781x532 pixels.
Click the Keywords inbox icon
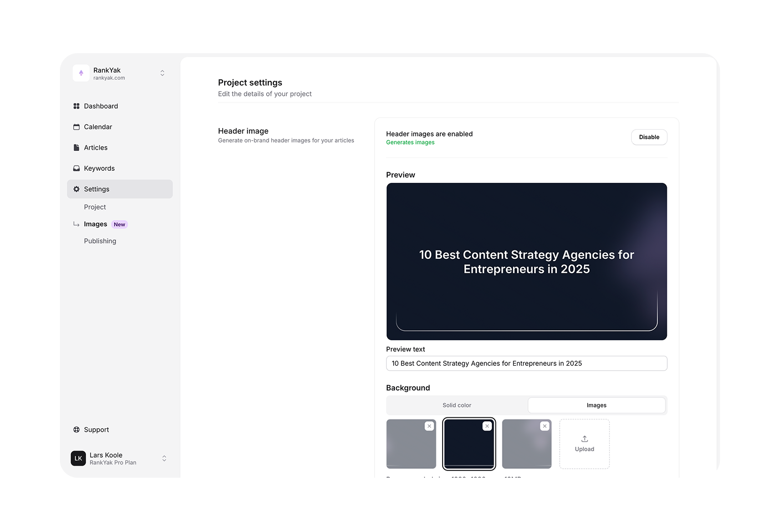(x=77, y=168)
